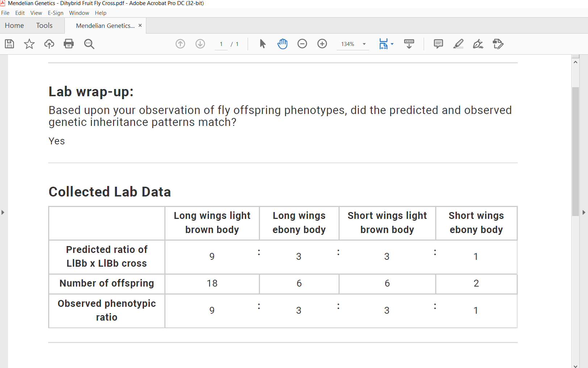Open the Find text search tool
Image resolution: width=588 pixels, height=368 pixels.
tap(89, 44)
